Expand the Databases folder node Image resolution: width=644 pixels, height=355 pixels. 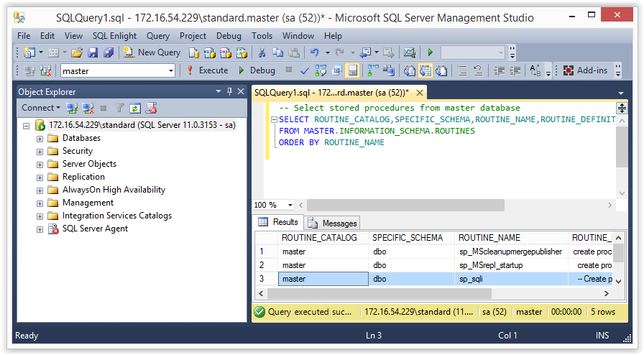40,139
